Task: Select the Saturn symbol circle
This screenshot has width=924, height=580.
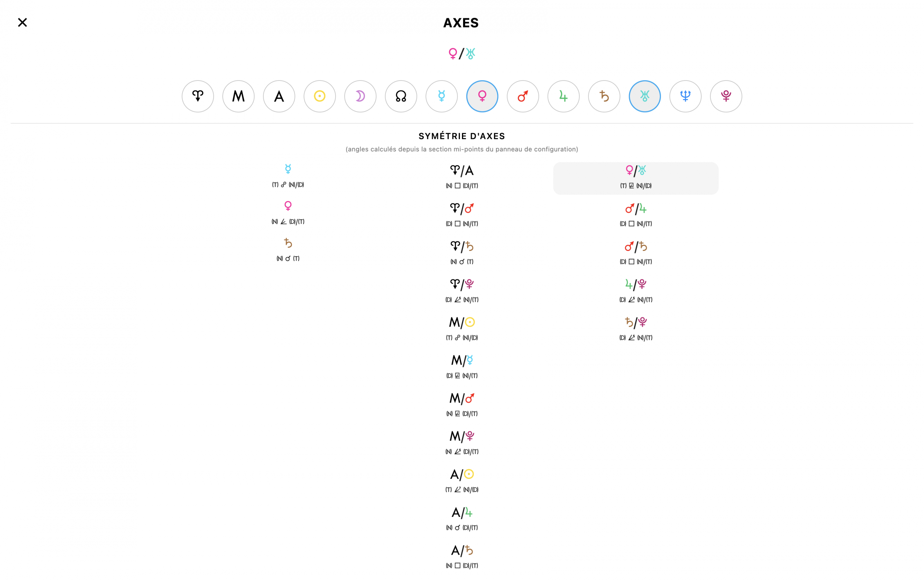Action: [x=604, y=96]
